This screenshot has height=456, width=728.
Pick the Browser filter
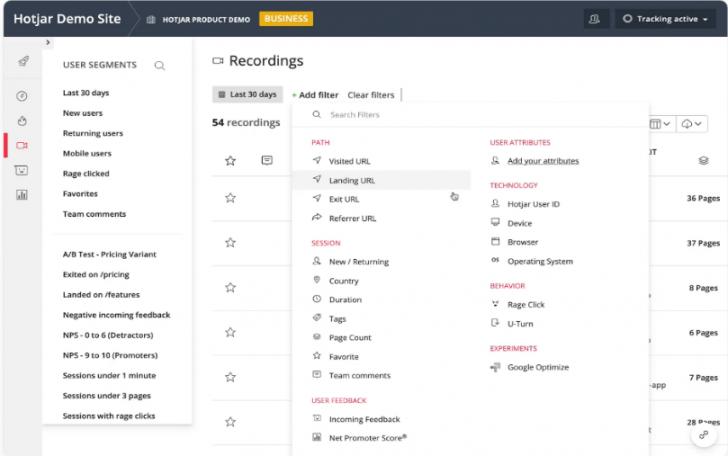[x=522, y=242]
